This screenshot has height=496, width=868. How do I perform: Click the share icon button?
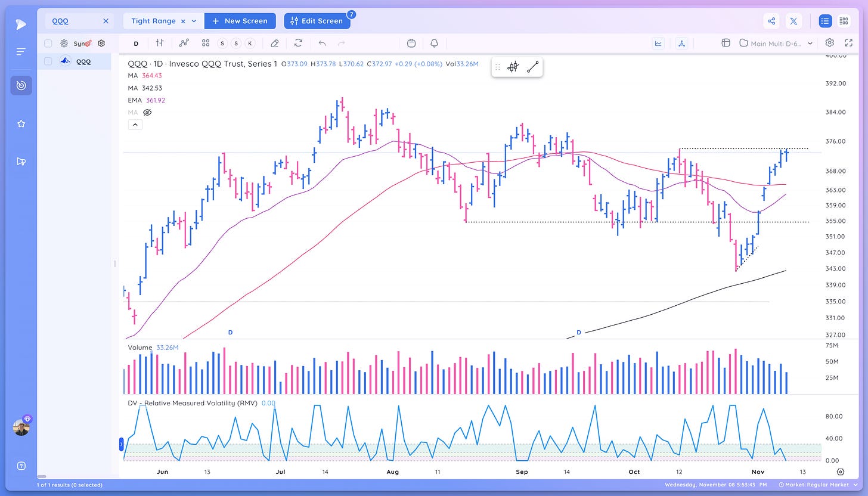tap(771, 21)
